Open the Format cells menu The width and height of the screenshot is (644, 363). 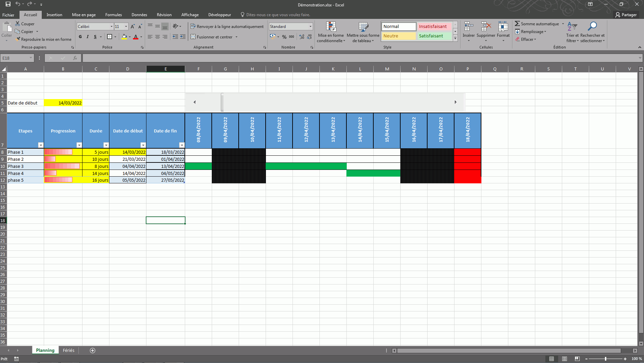[503, 32]
